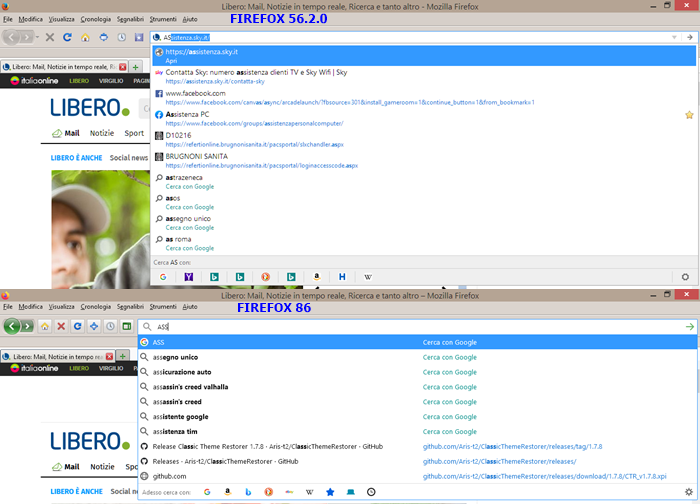Click red Stop X in Firefox 86 toolbar
700x504 pixels.
pyautogui.click(x=61, y=326)
